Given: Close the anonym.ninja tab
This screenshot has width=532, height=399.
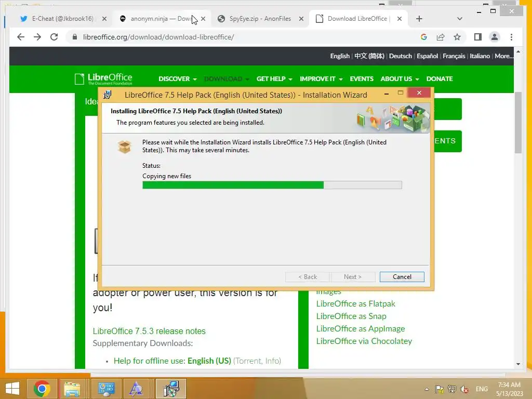Looking at the screenshot, I should [203, 19].
